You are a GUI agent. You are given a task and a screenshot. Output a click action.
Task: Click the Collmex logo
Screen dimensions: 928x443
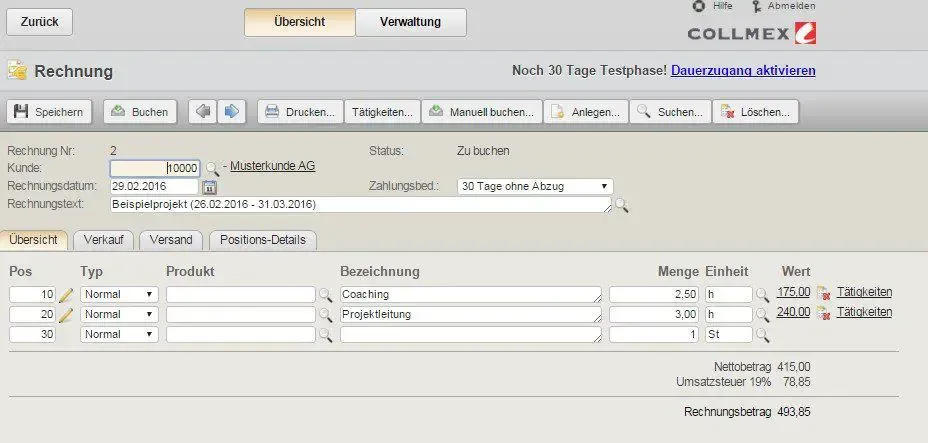pos(752,34)
